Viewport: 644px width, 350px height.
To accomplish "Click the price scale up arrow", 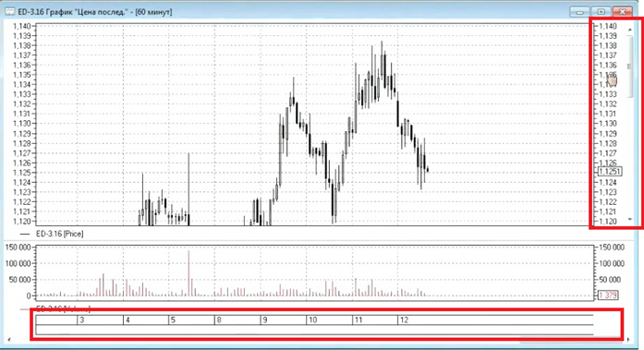I will point(630,30).
